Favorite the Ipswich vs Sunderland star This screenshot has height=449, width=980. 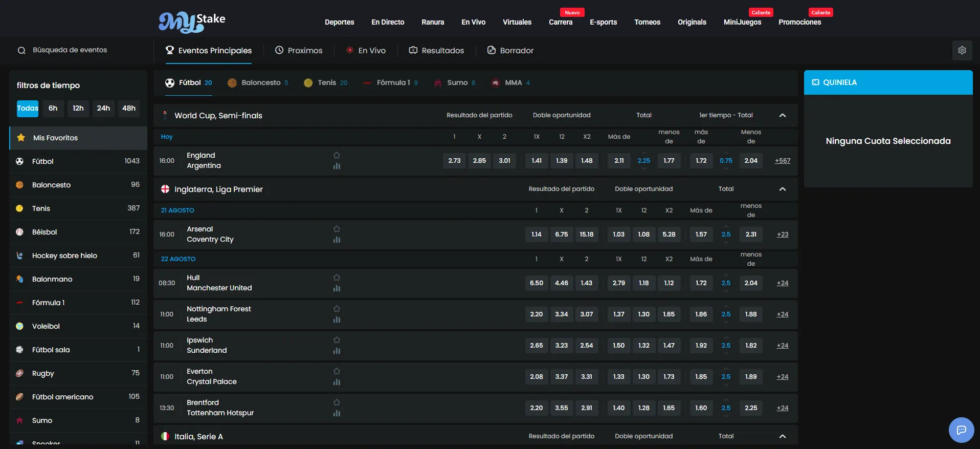[x=337, y=340]
